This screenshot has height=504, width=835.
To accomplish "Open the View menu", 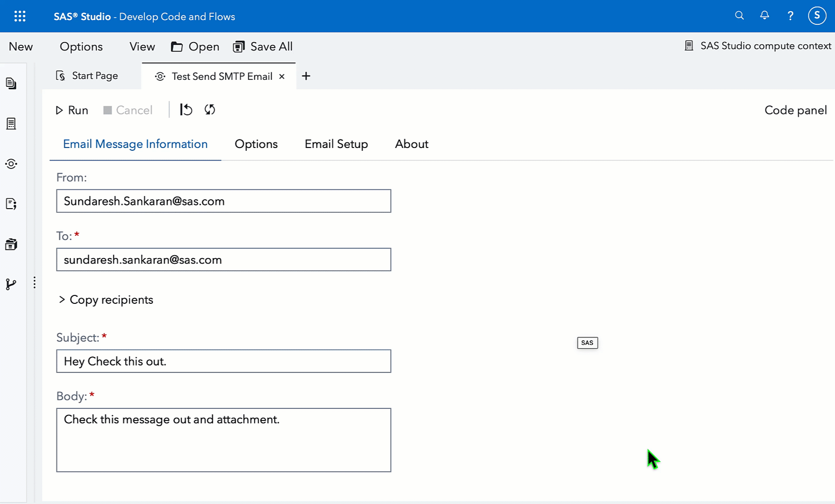I will pos(142,47).
